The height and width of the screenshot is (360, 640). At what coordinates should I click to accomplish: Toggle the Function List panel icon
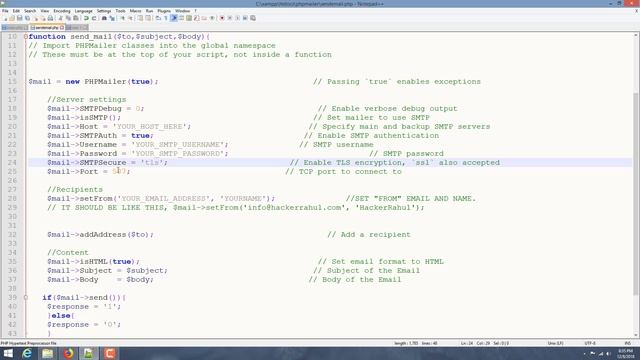point(197,18)
